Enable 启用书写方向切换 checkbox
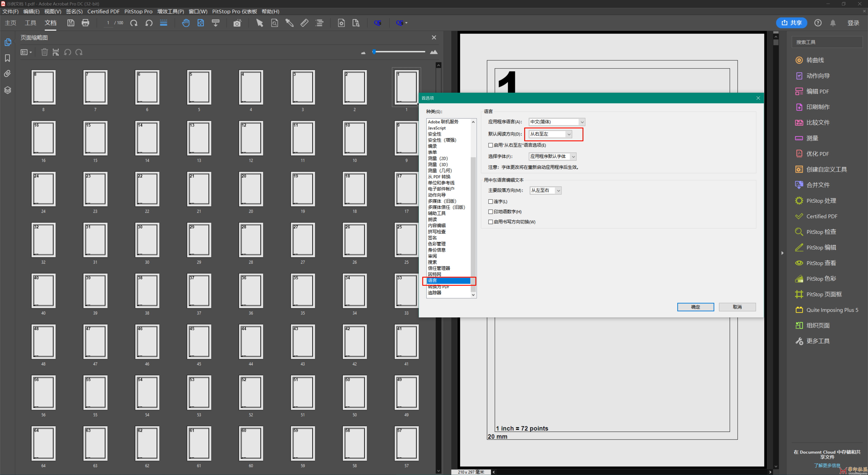Screen dimensions: 868x475 pyautogui.click(x=491, y=222)
